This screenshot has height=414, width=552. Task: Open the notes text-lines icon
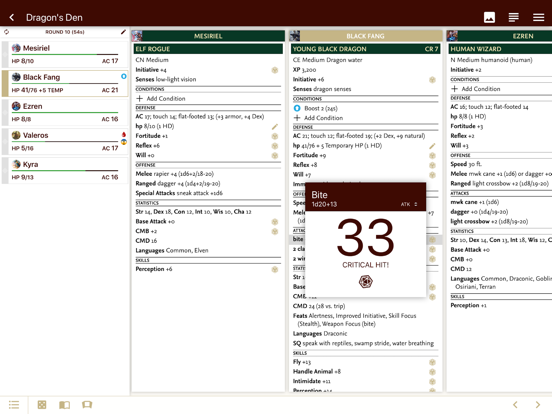(514, 17)
